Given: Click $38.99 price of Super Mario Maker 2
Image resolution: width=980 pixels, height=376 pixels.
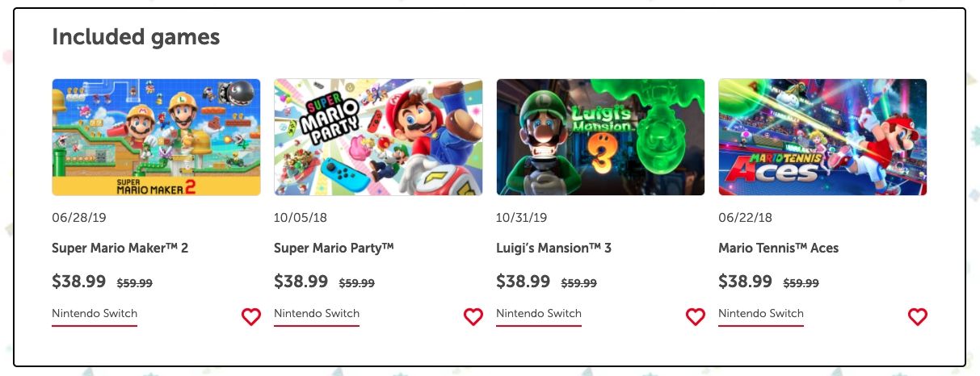Looking at the screenshot, I should (79, 282).
